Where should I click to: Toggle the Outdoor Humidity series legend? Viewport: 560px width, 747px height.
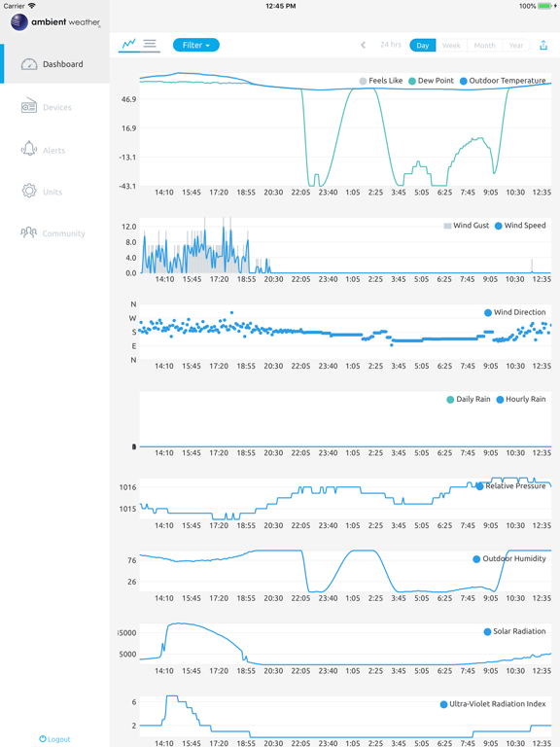pos(509,559)
